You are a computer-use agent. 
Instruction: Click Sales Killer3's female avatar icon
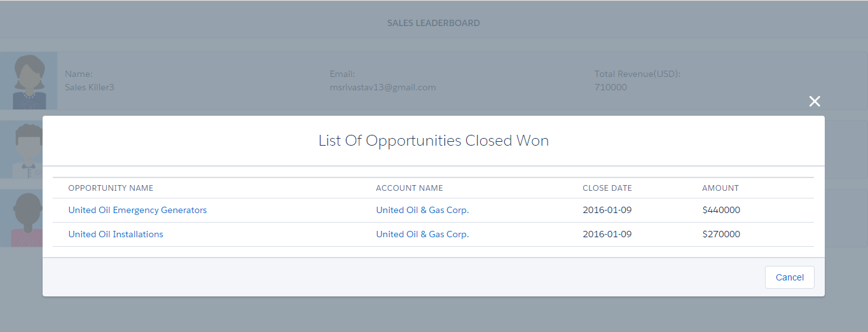pos(29,81)
